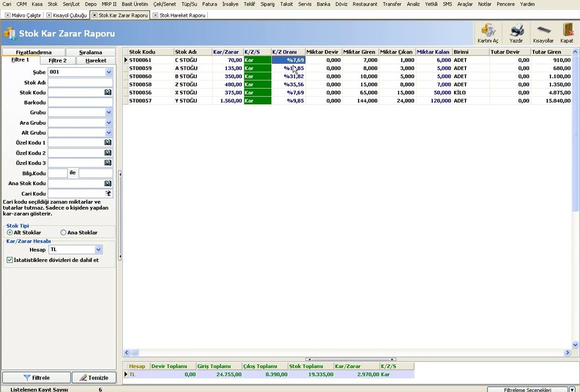Click the Filtreleme Seçenekleri button
This screenshot has width=580, height=392.
pyautogui.click(x=528, y=389)
